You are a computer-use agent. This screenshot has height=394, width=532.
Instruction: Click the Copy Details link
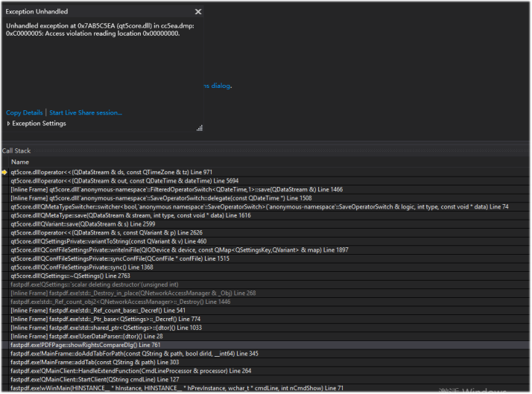(x=24, y=112)
